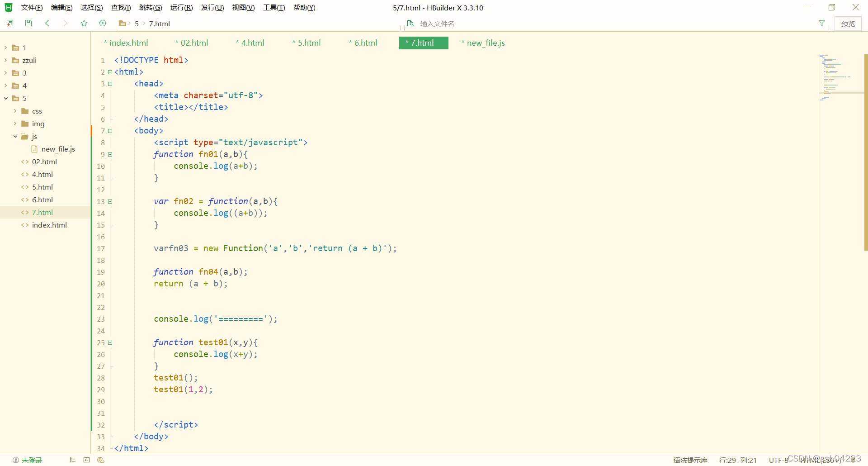Click the save file toolbar icon
This screenshot has width=868, height=466.
(x=28, y=23)
